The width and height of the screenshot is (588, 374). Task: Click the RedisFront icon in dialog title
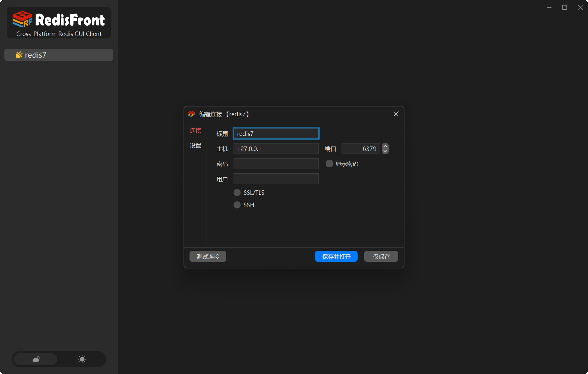point(191,114)
